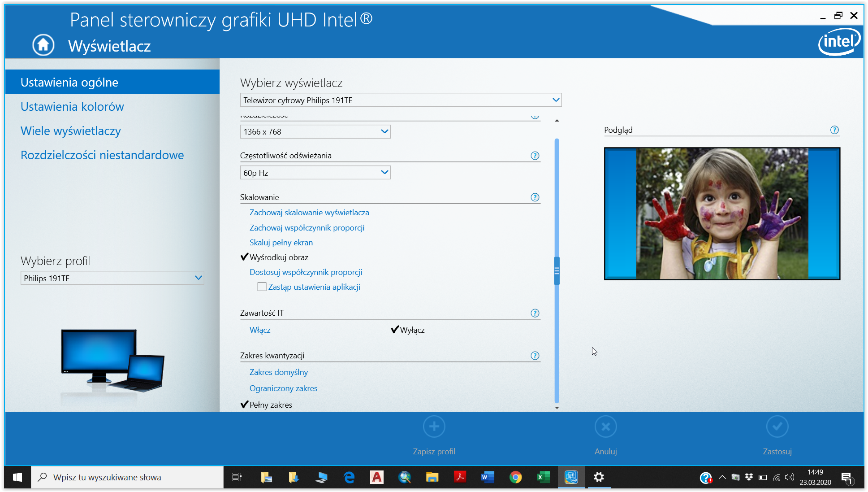
Task: Click the scroll up arrow of settings list
Action: (557, 121)
